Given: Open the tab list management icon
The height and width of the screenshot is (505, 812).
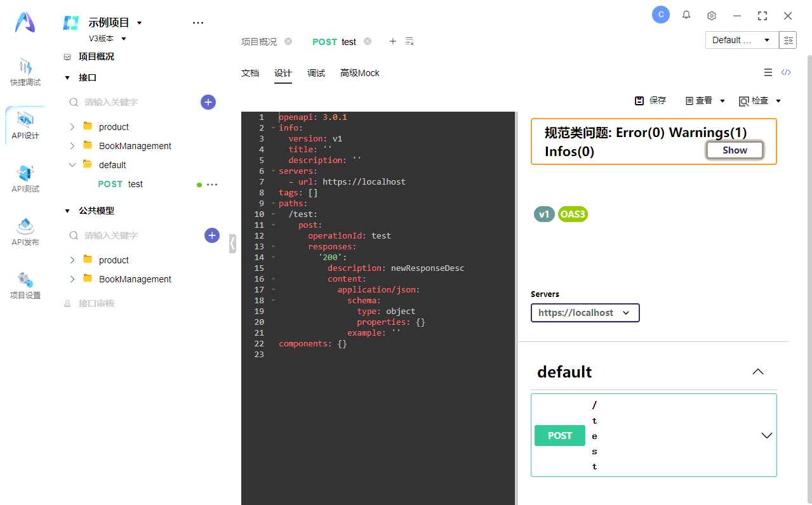Looking at the screenshot, I should tap(409, 41).
